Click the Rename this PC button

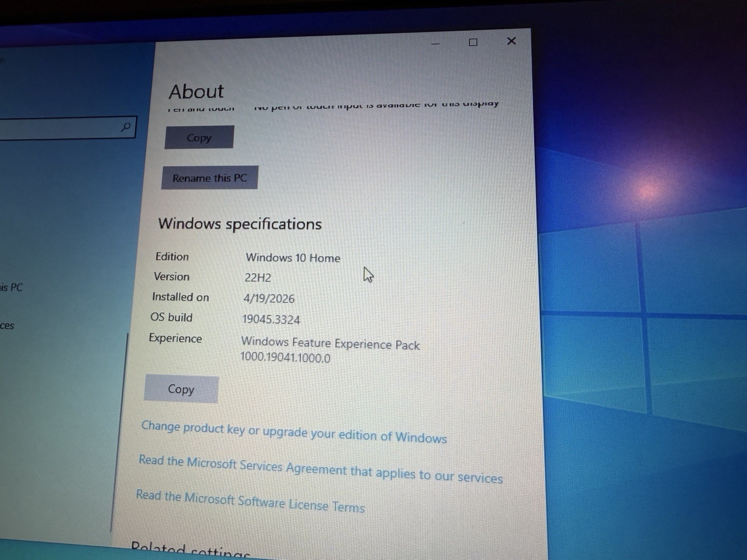click(210, 178)
